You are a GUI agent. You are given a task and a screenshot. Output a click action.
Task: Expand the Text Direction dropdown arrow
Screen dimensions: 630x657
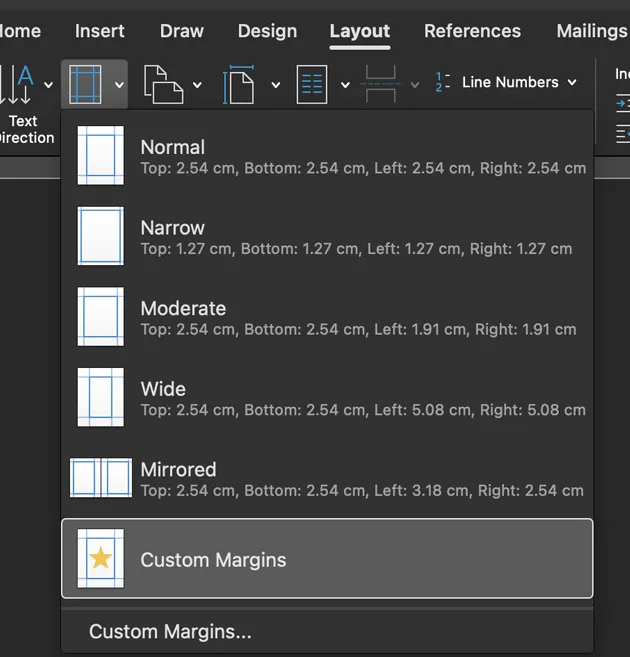49,85
